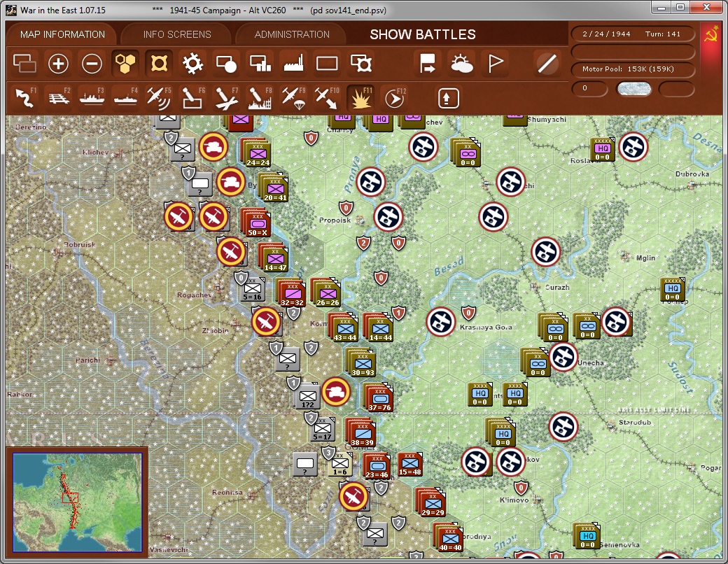The width and height of the screenshot is (728, 564).
Task: Select the purple HQ counter near Roslavl
Action: (603, 150)
